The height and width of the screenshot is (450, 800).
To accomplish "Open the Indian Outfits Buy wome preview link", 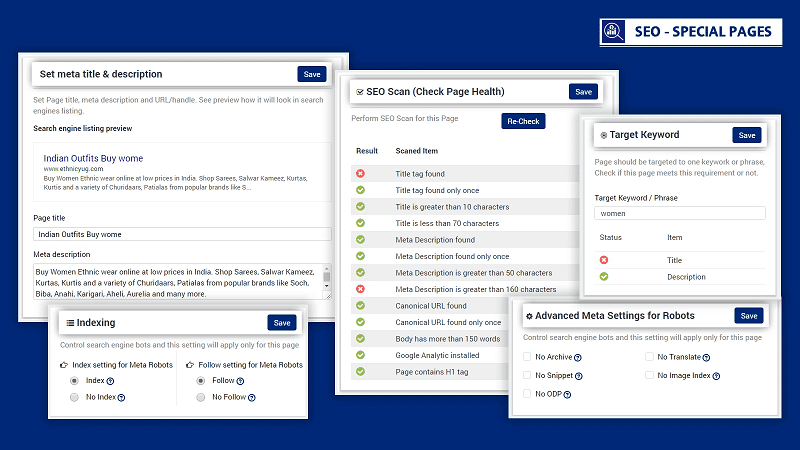I will pos(93,158).
